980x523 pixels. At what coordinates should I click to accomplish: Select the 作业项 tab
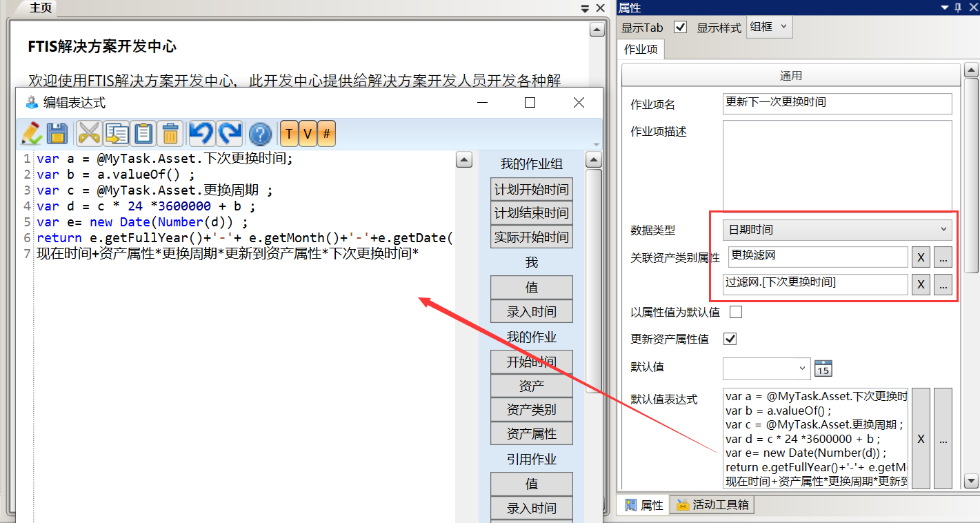pyautogui.click(x=641, y=49)
